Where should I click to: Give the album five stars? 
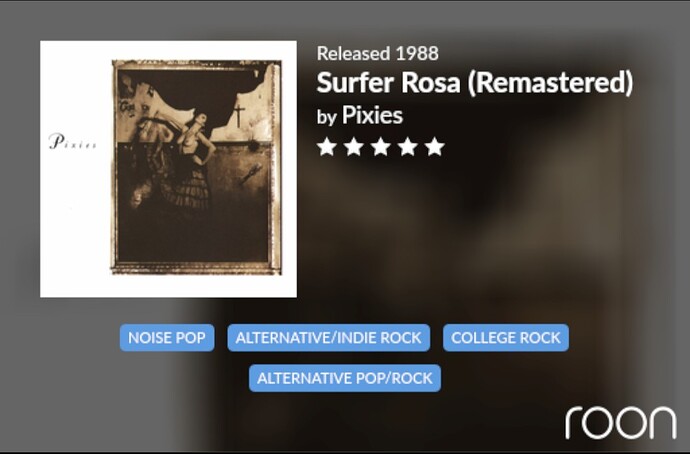435,146
